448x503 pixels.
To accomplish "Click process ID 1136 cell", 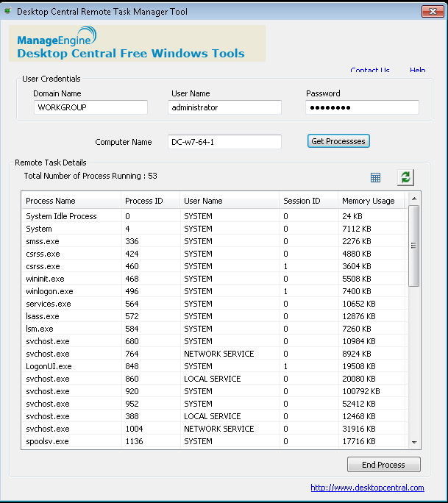I will pos(134,441).
